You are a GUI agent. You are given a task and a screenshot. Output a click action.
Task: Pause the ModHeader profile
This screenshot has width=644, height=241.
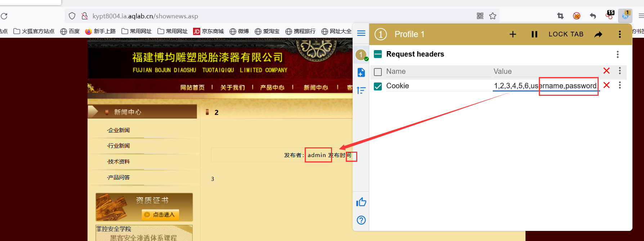[x=535, y=34]
